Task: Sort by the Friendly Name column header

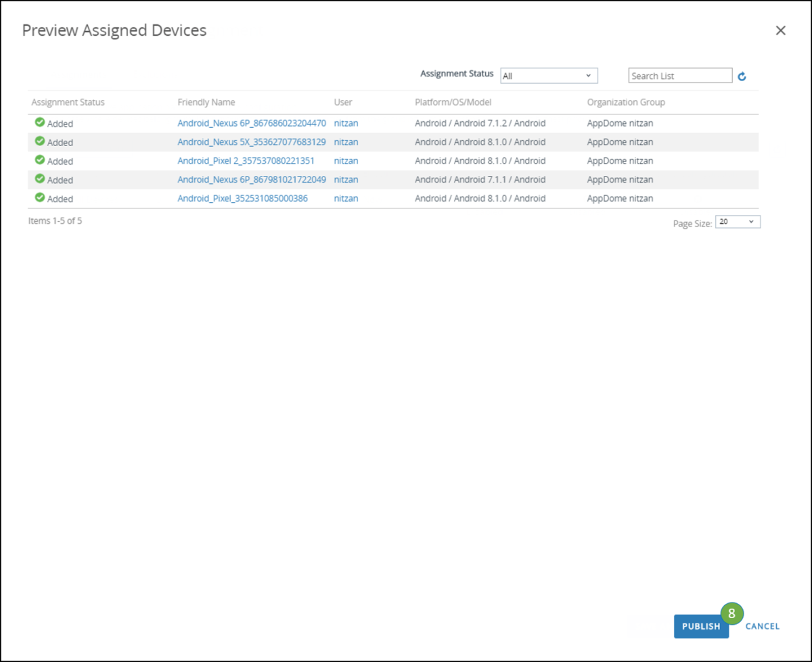Action: click(x=206, y=102)
